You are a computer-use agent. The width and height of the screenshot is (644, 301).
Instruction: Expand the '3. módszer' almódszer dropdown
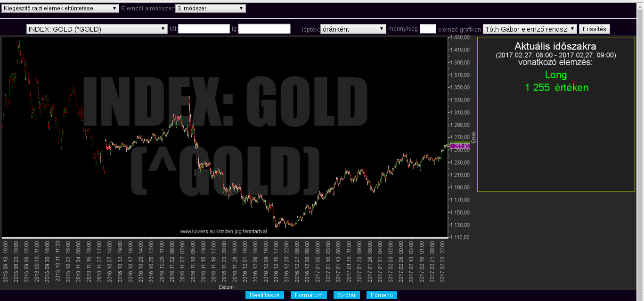click(210, 8)
